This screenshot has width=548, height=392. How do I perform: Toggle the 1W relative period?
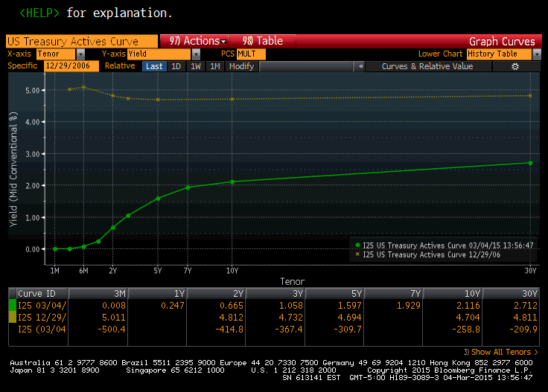pyautogui.click(x=195, y=66)
